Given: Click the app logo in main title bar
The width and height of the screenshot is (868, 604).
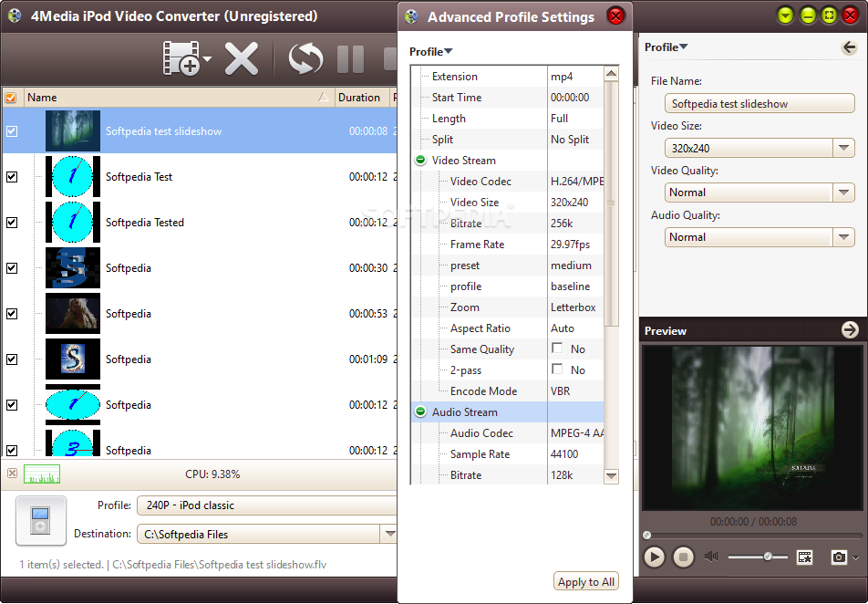Looking at the screenshot, I should click(15, 16).
